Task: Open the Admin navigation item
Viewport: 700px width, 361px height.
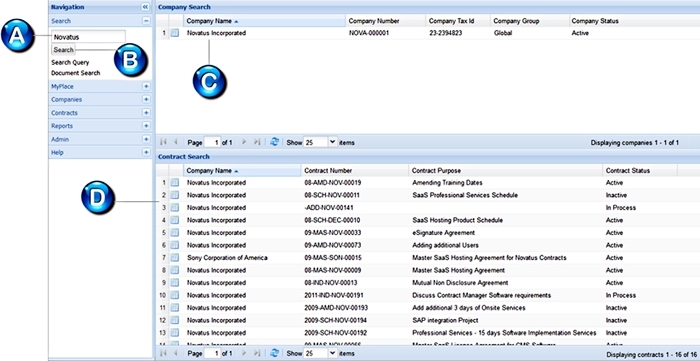Action: click(x=60, y=139)
